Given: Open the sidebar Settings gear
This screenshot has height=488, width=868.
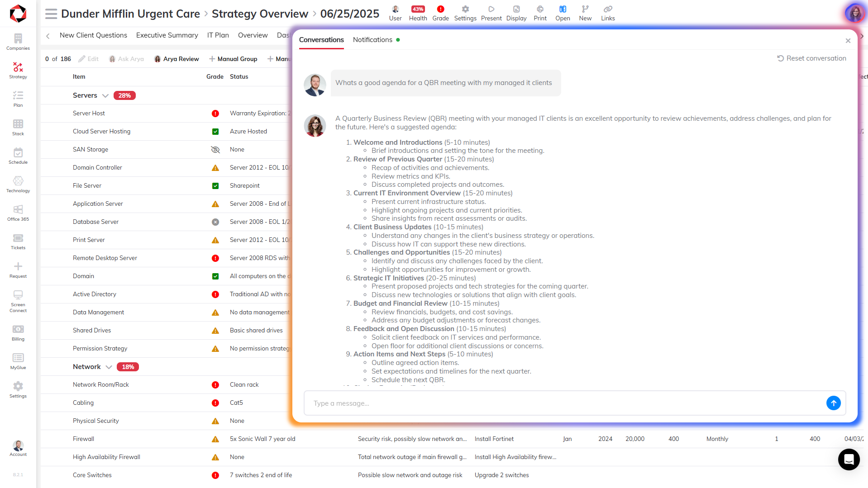Looking at the screenshot, I should coord(18,389).
